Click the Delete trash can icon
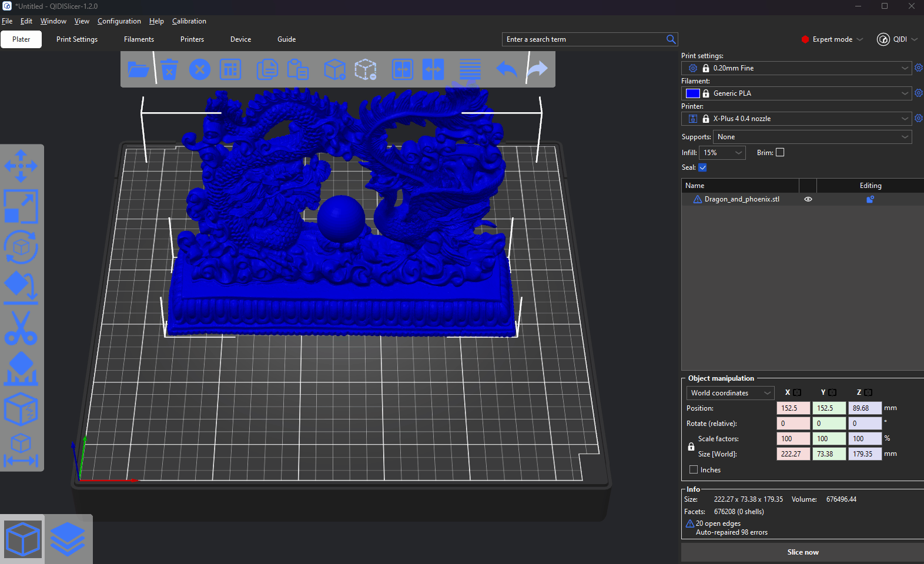The image size is (924, 564). click(x=169, y=69)
